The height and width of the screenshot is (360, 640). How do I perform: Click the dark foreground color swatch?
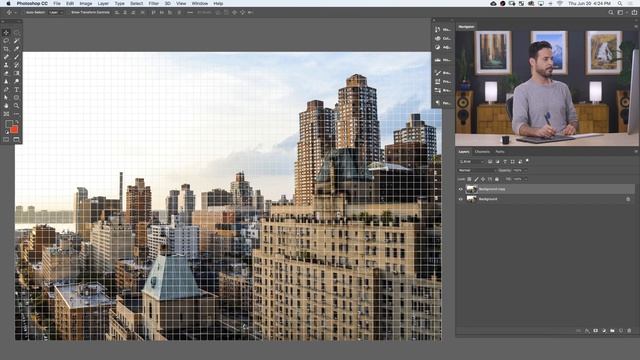(x=8, y=123)
